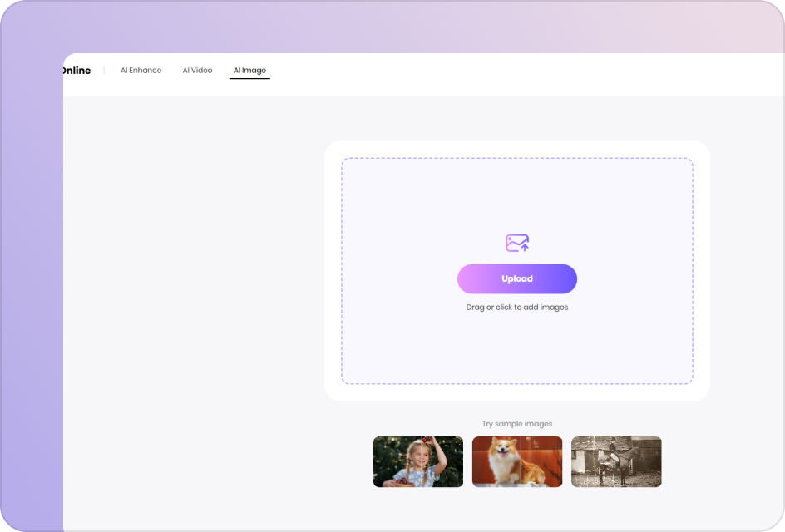Image resolution: width=785 pixels, height=532 pixels.
Task: Open the AI Video tab
Action: click(x=197, y=71)
